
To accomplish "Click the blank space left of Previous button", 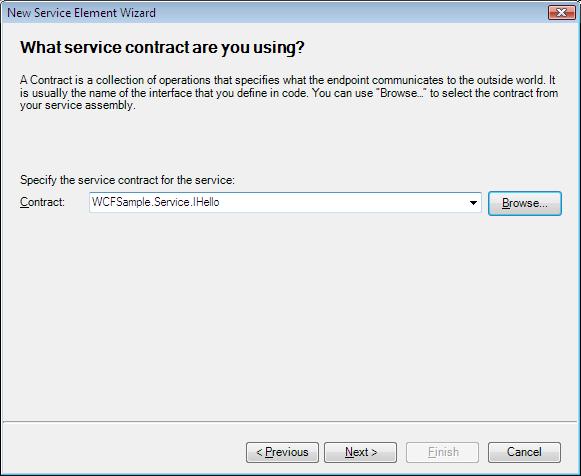I will point(124,452).
